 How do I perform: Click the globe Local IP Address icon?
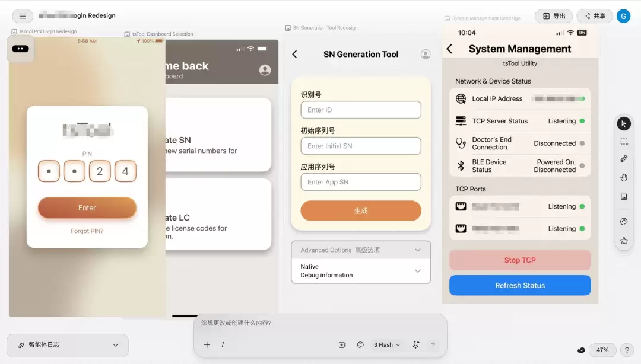(461, 98)
